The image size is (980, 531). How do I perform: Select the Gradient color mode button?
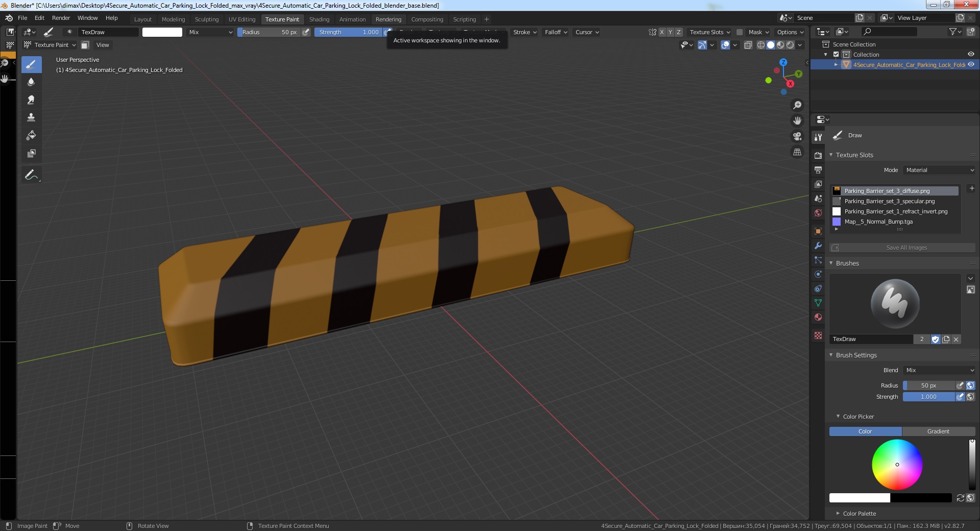tap(938, 431)
